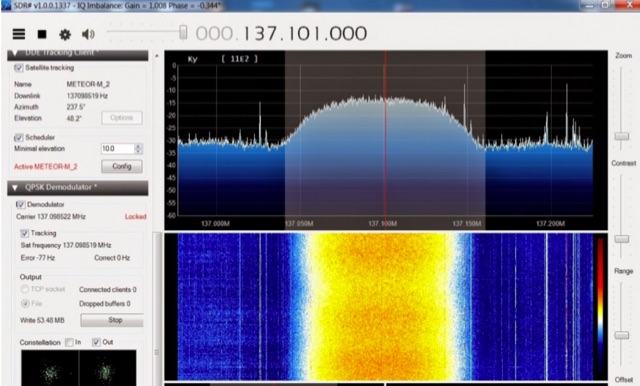This screenshot has height=386, width=640.
Task: Click the Contrast slider handle
Action: click(622, 239)
